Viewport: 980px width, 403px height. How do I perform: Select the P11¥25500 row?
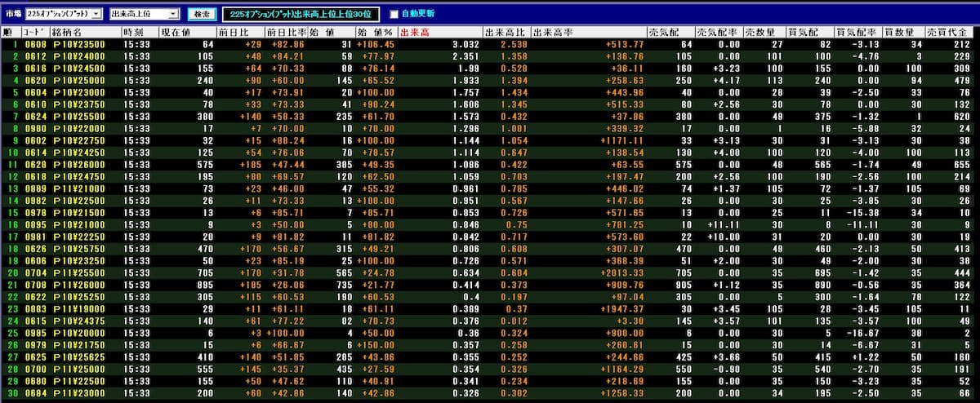[79, 273]
